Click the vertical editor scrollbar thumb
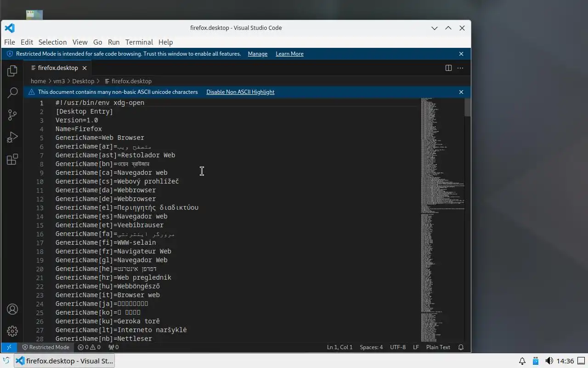Screen dimensions: 588x368 point(468,107)
